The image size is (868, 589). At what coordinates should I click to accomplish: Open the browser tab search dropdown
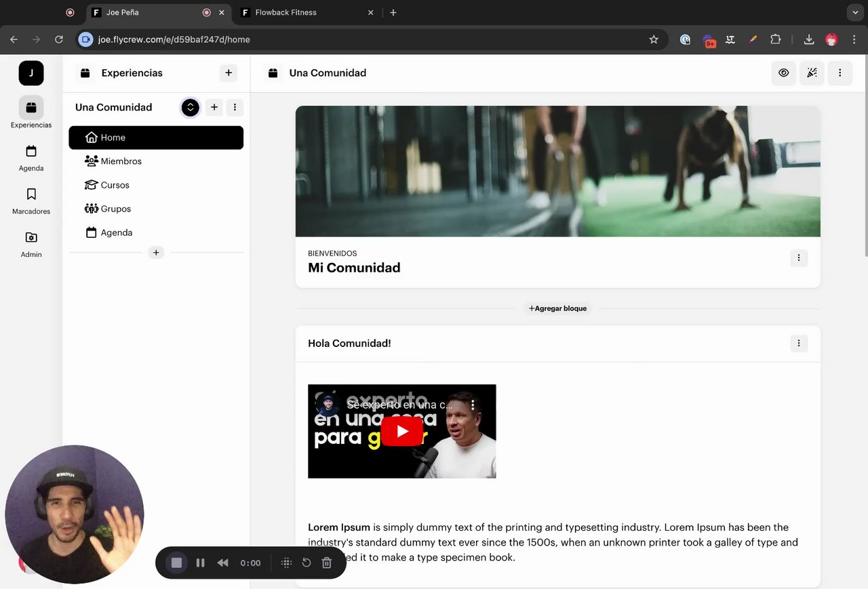(855, 12)
